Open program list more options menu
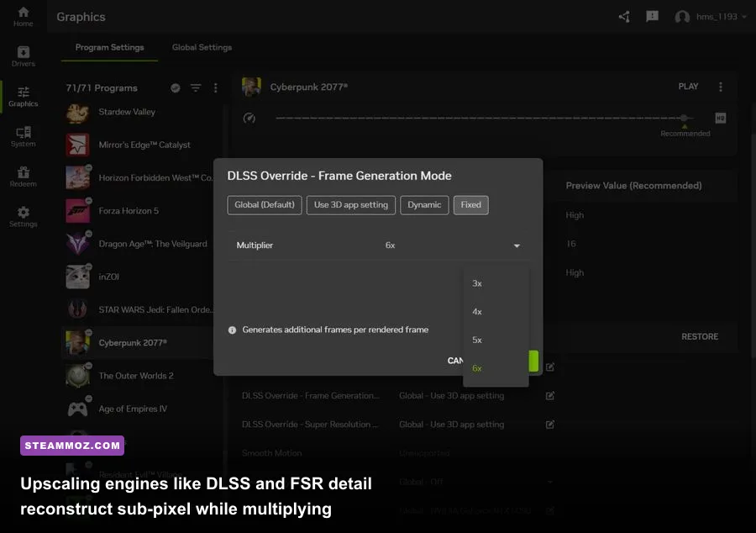This screenshot has width=756, height=533. coord(216,87)
